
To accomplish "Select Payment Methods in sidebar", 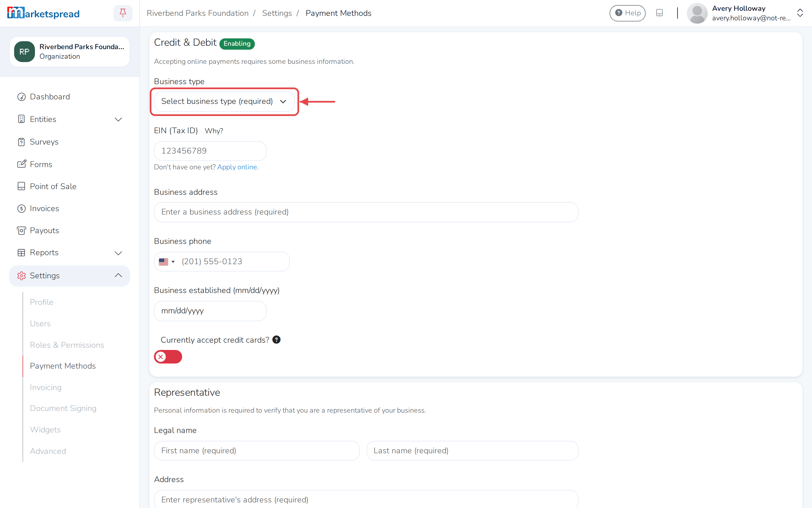I will [x=63, y=366].
